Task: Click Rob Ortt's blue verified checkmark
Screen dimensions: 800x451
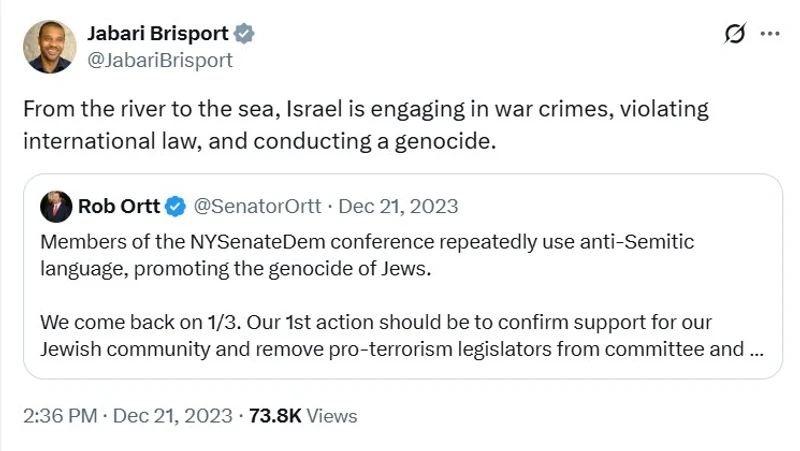Action: click(x=175, y=207)
